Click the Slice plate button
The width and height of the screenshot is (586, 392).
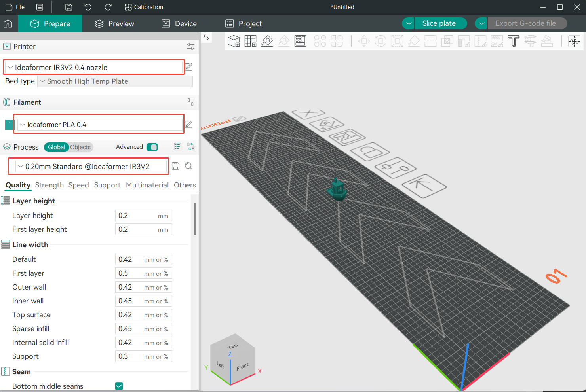441,23
